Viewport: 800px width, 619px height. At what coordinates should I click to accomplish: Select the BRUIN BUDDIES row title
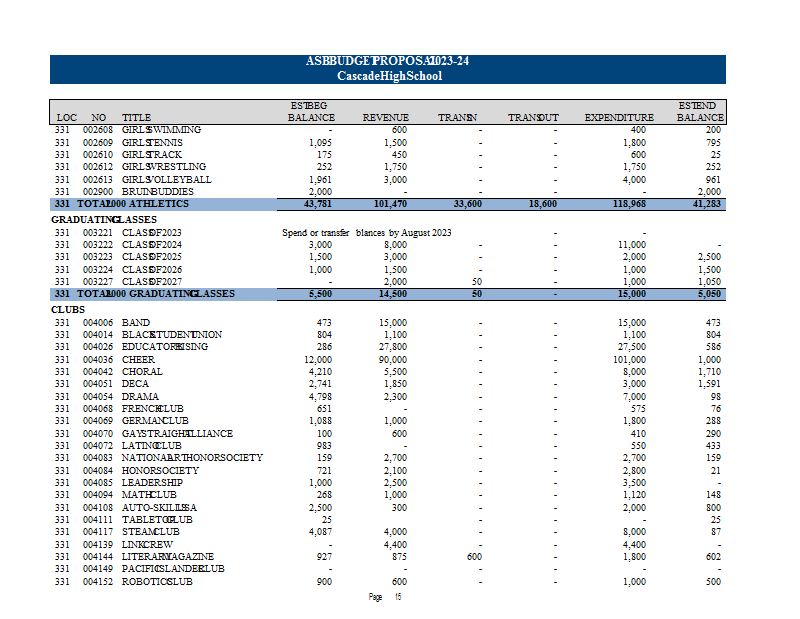click(158, 192)
